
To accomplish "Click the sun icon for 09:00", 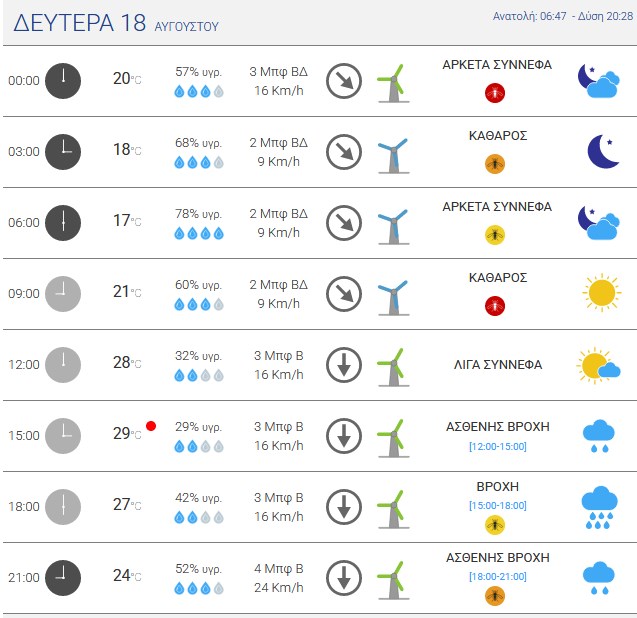I will point(602,293).
